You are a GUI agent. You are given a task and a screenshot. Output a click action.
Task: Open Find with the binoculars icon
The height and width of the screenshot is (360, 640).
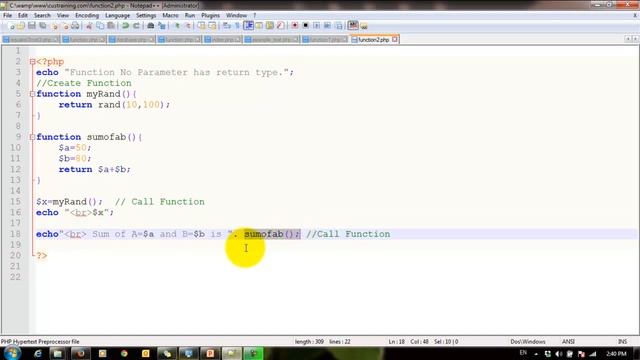pos(151,26)
